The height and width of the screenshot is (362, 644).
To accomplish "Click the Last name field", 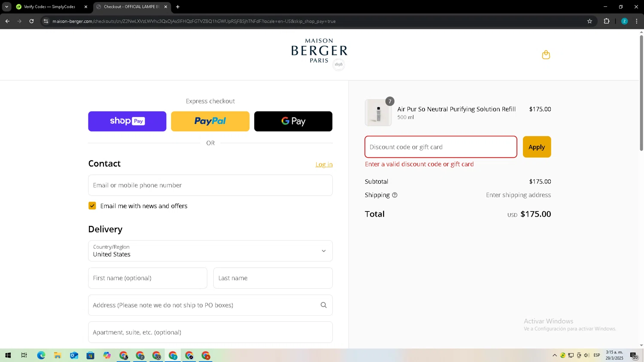I will coord(273,278).
